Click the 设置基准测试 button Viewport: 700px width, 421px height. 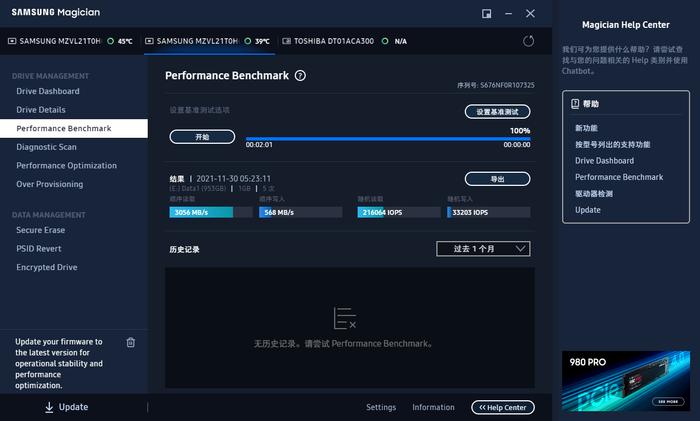[x=497, y=112]
